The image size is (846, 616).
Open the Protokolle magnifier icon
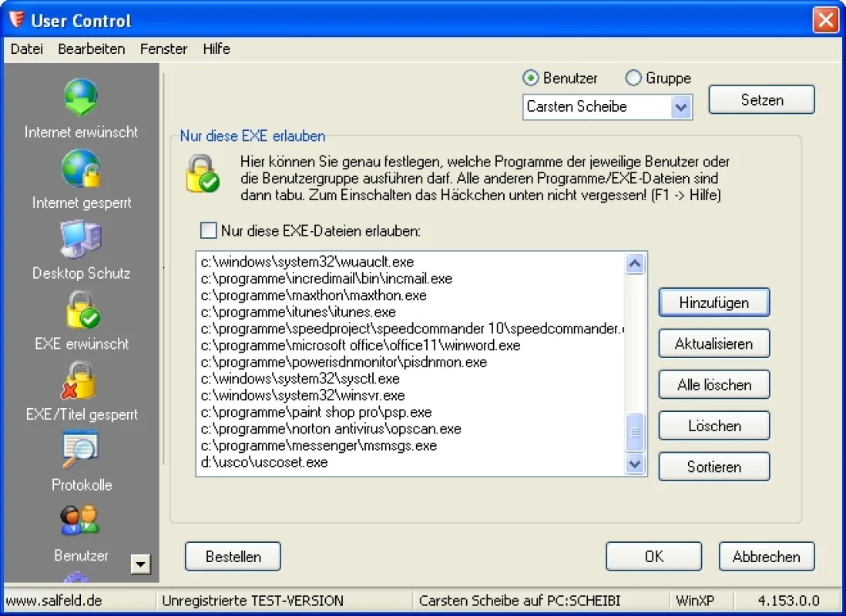pyautogui.click(x=80, y=450)
